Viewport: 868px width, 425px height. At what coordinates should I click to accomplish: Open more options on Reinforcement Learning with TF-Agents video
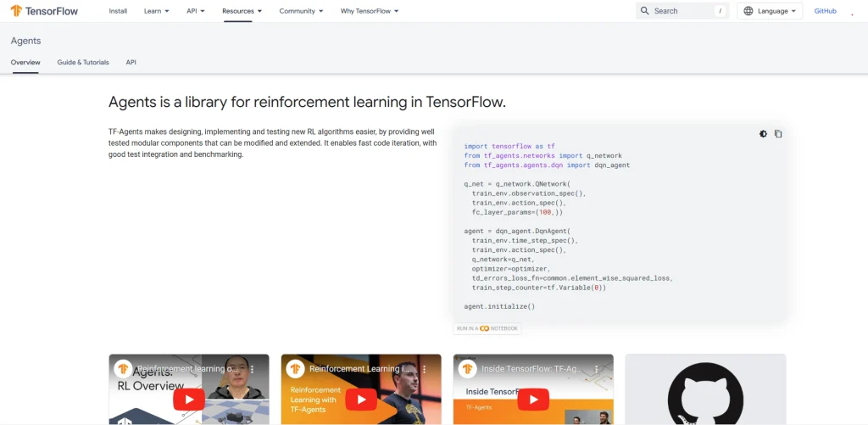pos(424,368)
